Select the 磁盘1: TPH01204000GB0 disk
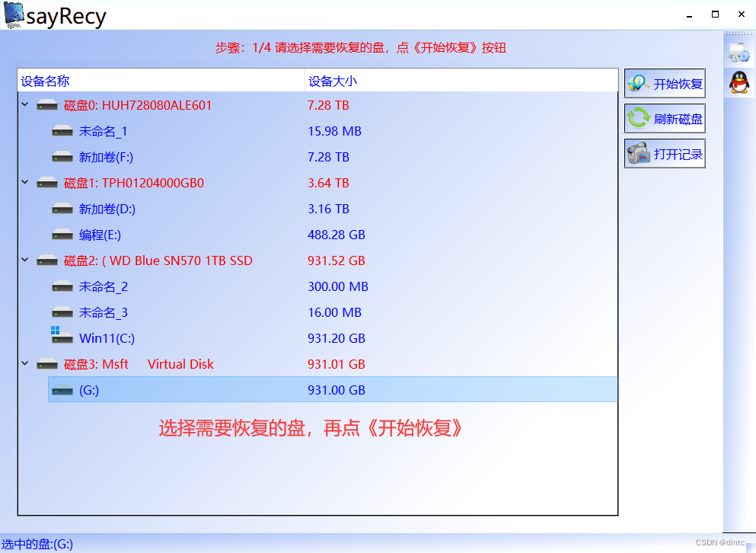This screenshot has height=553, width=756. tap(134, 183)
